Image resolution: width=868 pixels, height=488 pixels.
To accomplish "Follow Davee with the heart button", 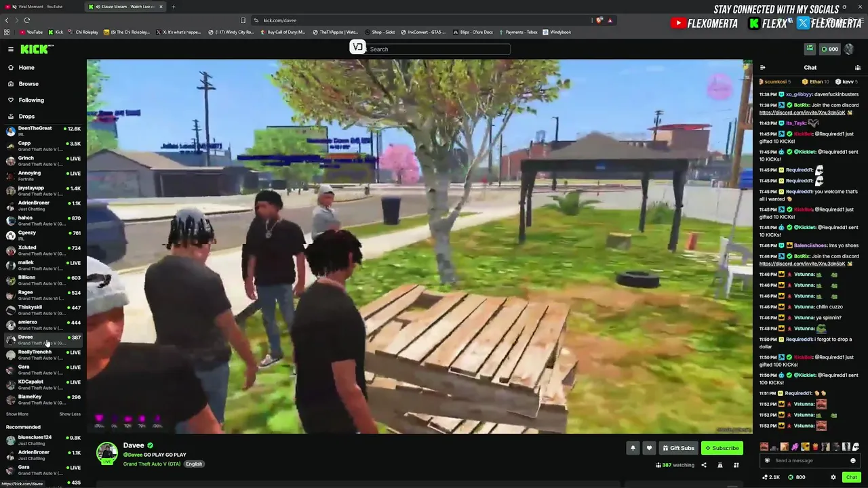I will click(649, 448).
